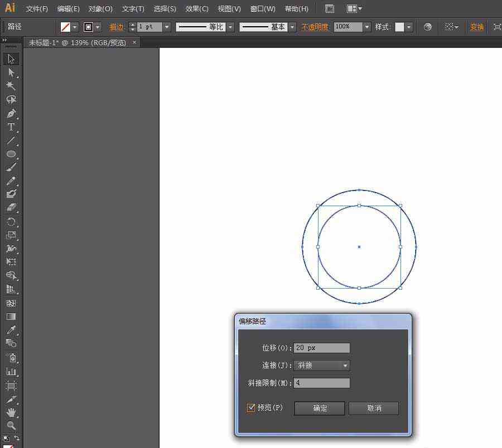Select the Symbol Sprayer tool

(11, 358)
